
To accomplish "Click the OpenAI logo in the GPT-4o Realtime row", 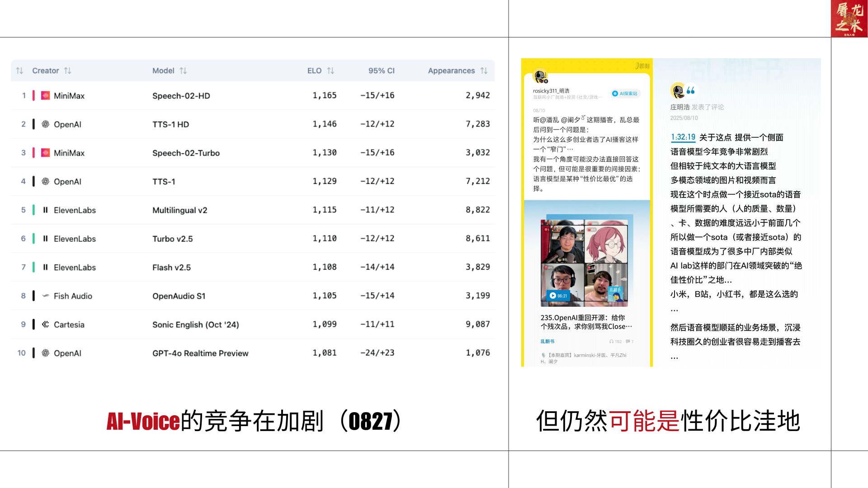I will pos(46,353).
